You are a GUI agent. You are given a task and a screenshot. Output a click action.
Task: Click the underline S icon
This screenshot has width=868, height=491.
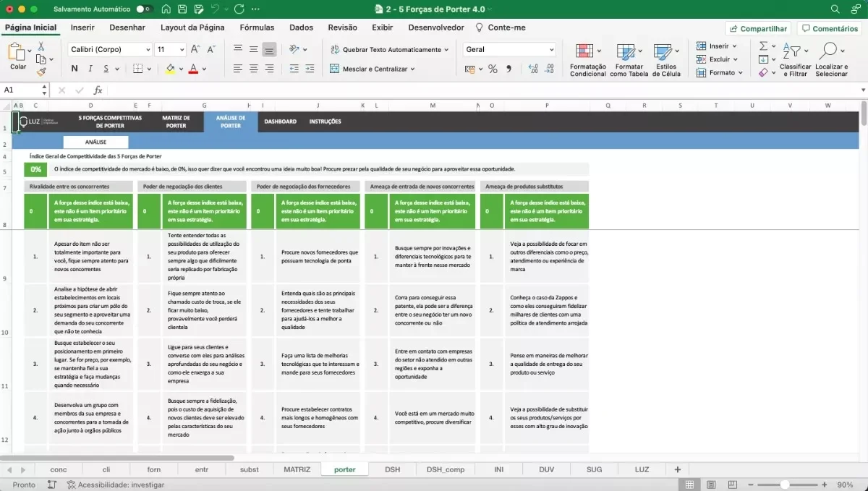point(106,69)
